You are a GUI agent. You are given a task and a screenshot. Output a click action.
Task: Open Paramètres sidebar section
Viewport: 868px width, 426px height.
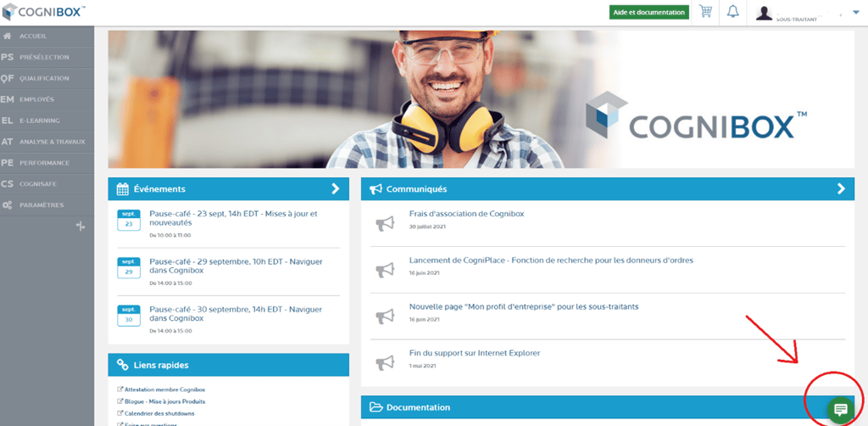click(x=47, y=205)
